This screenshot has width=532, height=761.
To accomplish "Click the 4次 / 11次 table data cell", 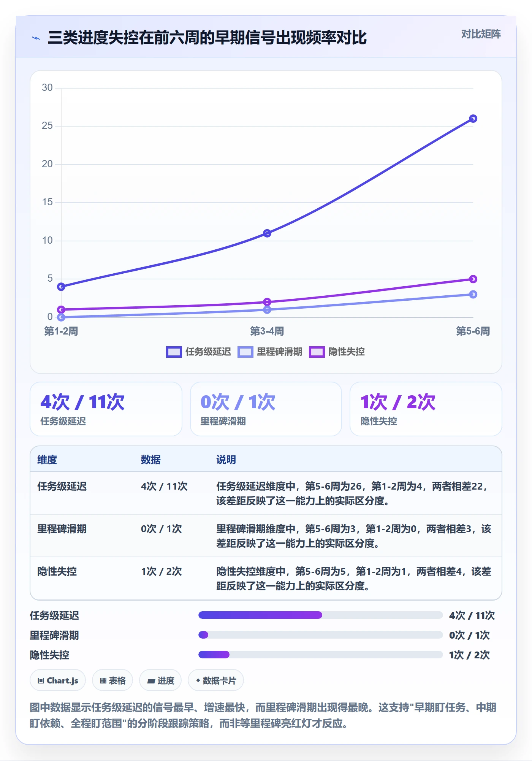I will 164,486.
